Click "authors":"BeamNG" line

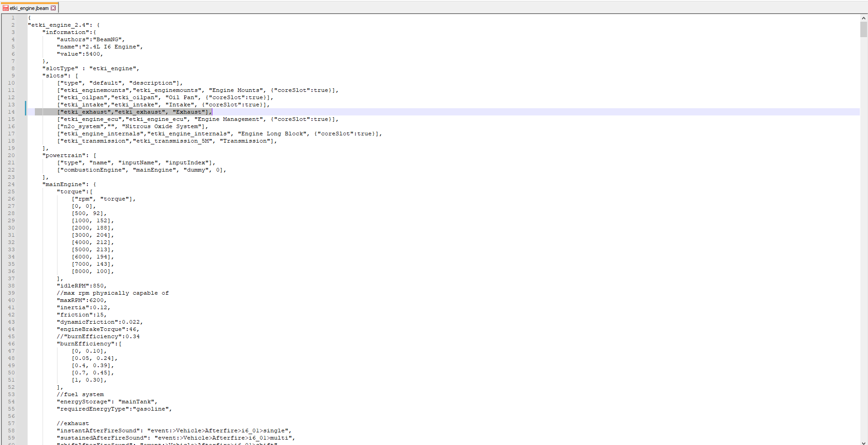point(91,39)
